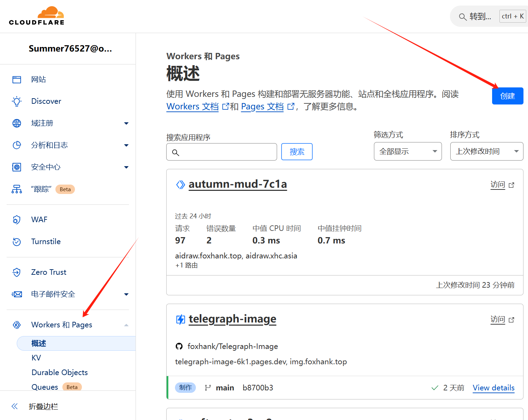This screenshot has height=420, width=528.
Task: Click the green checkmark next to 2 天前
Action: [435, 388]
